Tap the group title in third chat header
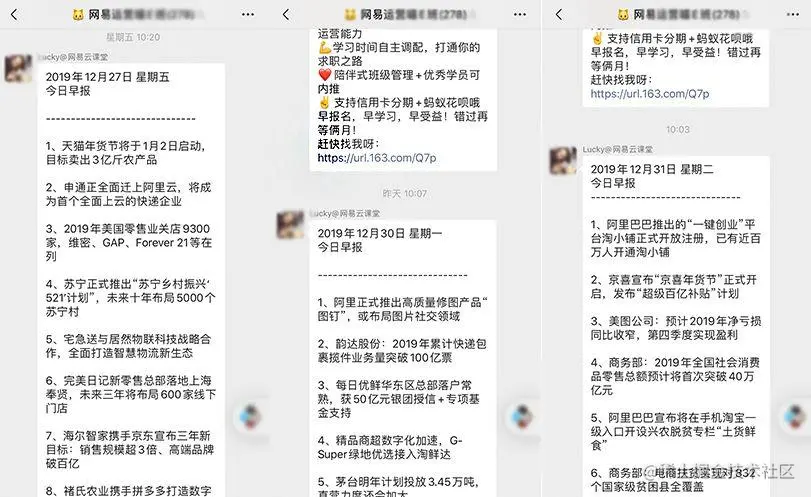 pyautogui.click(x=678, y=14)
